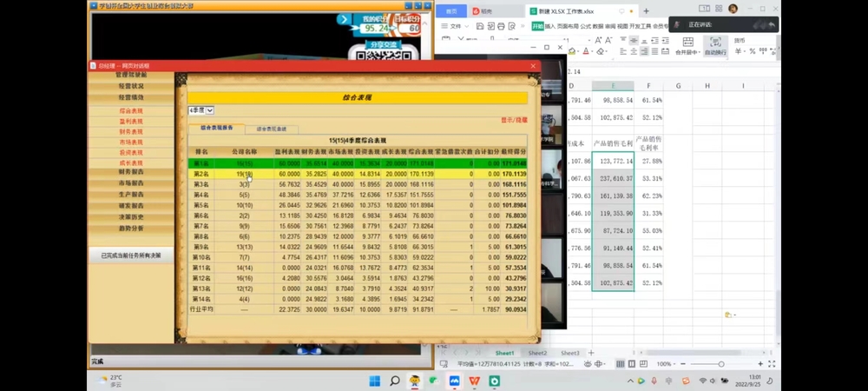This screenshot has height=391, width=868.
Task: Open the WPS Office taskbar icon
Action: pyautogui.click(x=475, y=381)
